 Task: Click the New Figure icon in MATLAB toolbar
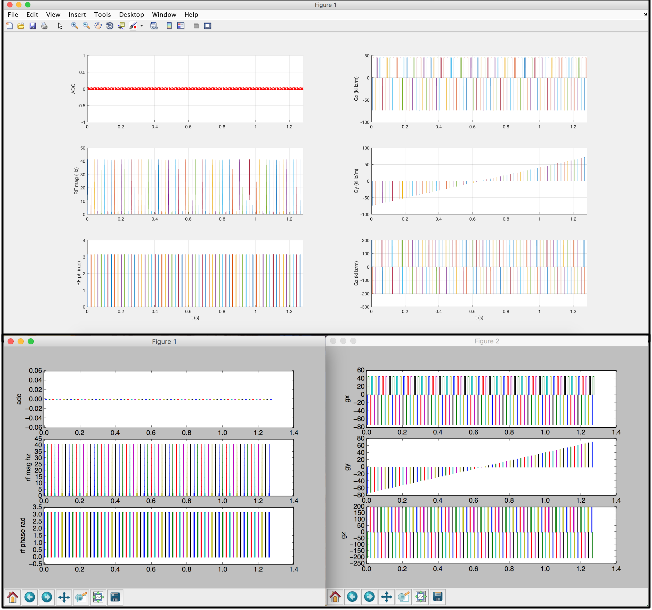click(9, 26)
